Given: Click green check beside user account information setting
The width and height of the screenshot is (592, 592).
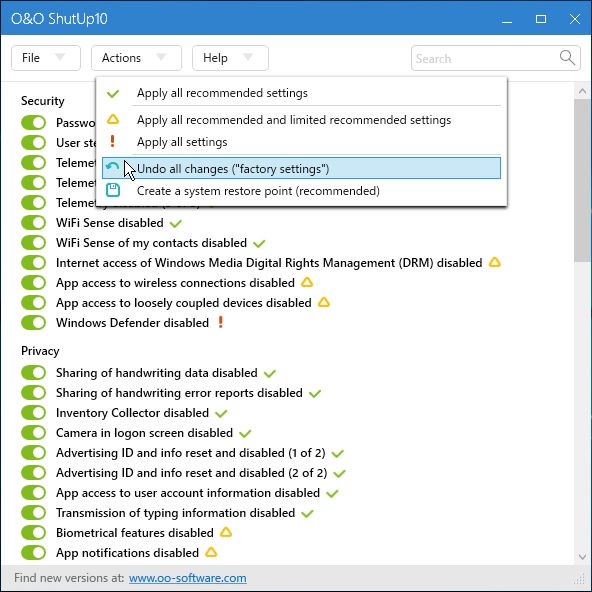Looking at the screenshot, I should (x=332, y=494).
